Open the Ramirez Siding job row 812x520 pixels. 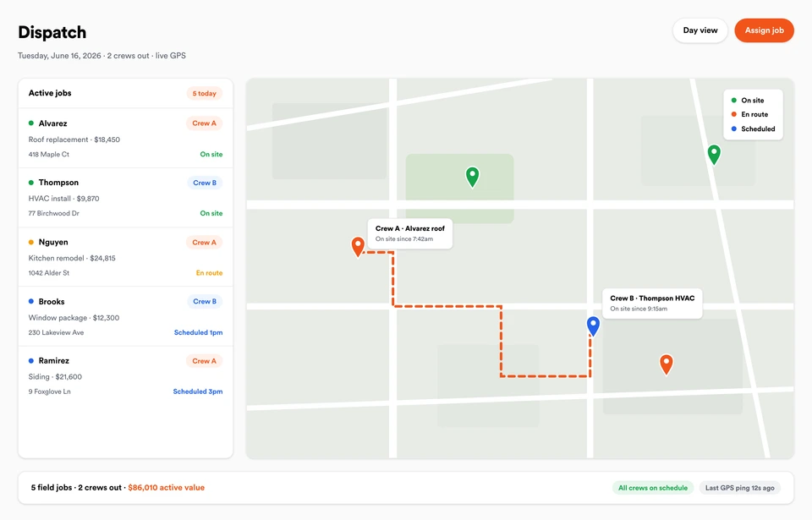coord(125,376)
